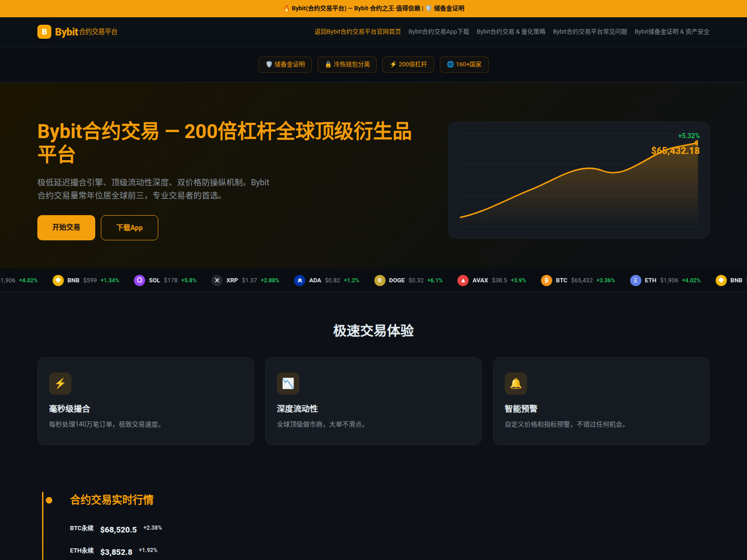Click the AVAX coin icon in the ticker
This screenshot has width=747, height=560.
463,280
